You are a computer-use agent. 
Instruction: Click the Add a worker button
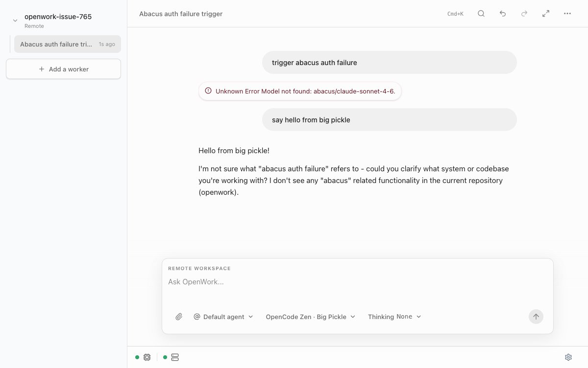pyautogui.click(x=63, y=69)
